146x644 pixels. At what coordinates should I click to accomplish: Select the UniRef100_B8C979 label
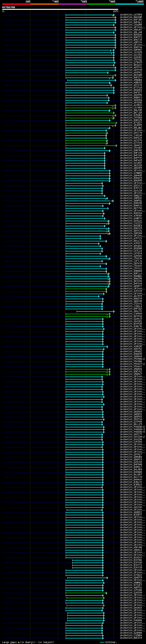[x=131, y=638]
